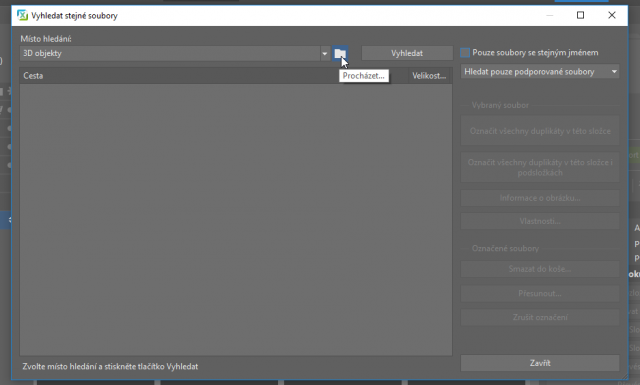
Task: Click the Přesunout button
Action: pyautogui.click(x=540, y=294)
